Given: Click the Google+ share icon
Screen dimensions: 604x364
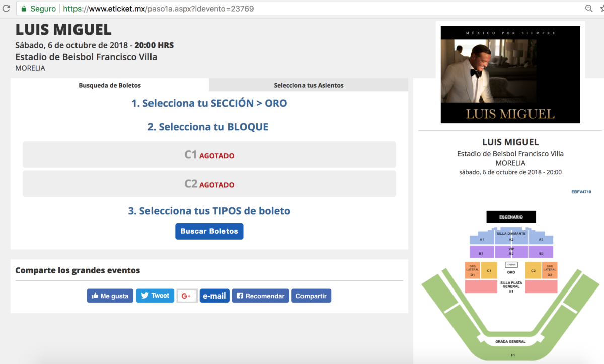Looking at the screenshot, I should (x=187, y=296).
